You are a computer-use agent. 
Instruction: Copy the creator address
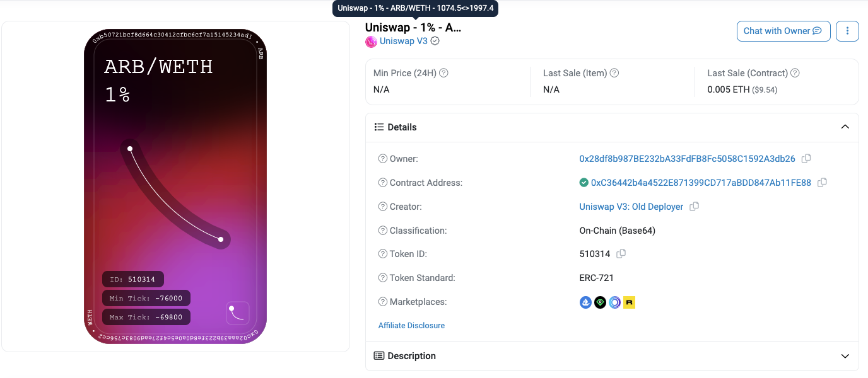(x=695, y=207)
